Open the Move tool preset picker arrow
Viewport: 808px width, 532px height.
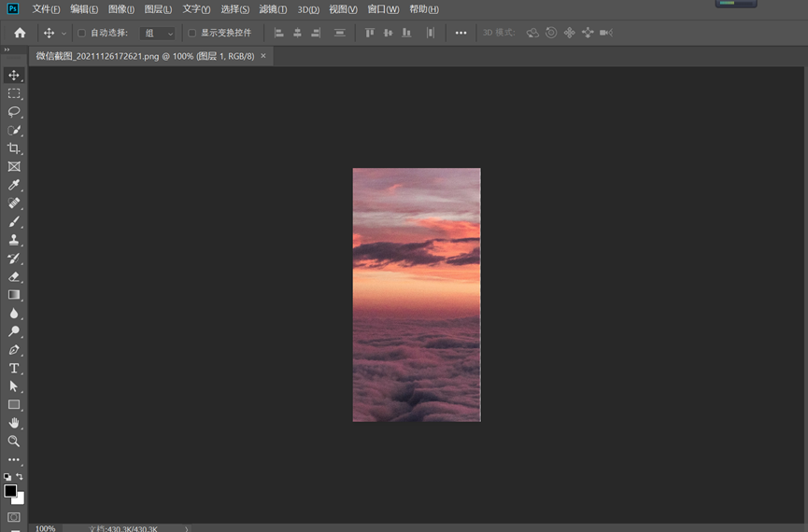pos(64,34)
